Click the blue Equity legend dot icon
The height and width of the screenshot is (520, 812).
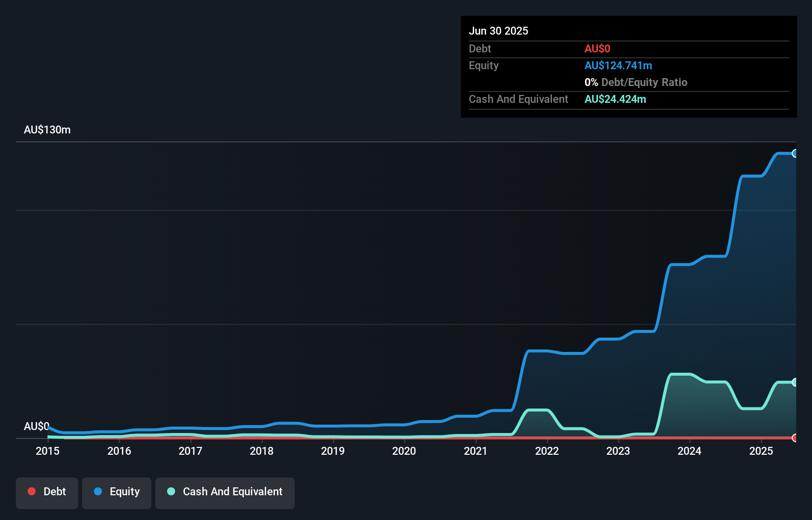pyautogui.click(x=98, y=491)
